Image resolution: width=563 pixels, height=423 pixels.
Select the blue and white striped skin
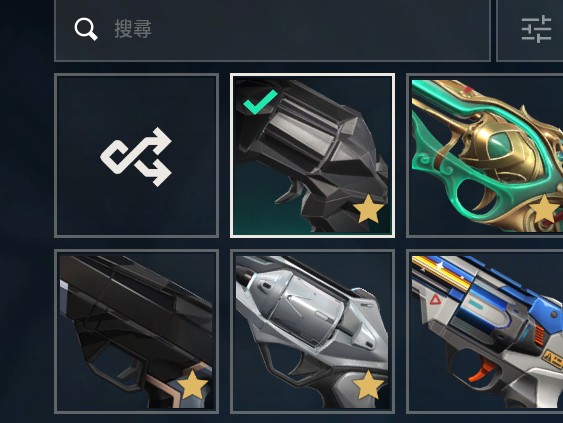[485, 331]
